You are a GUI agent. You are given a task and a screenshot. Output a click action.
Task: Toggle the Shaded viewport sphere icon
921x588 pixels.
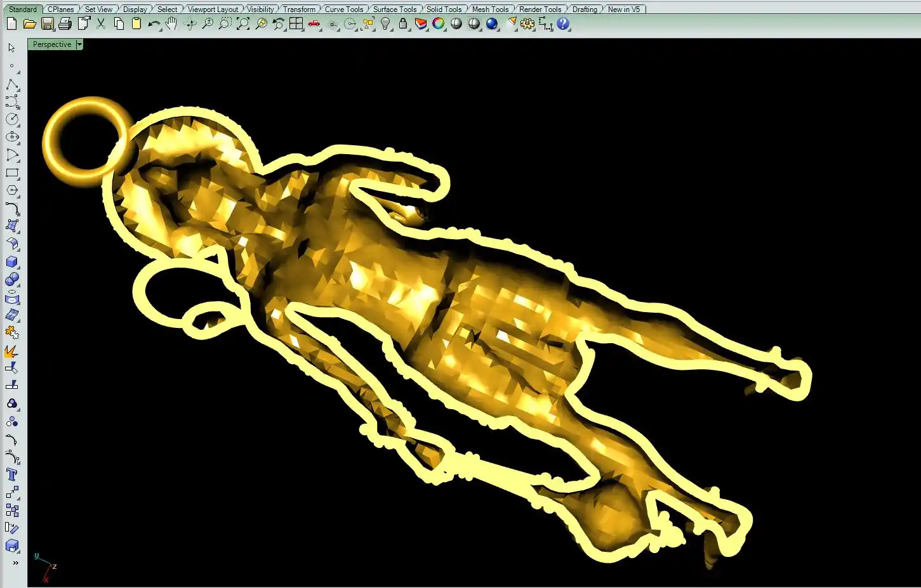click(456, 24)
